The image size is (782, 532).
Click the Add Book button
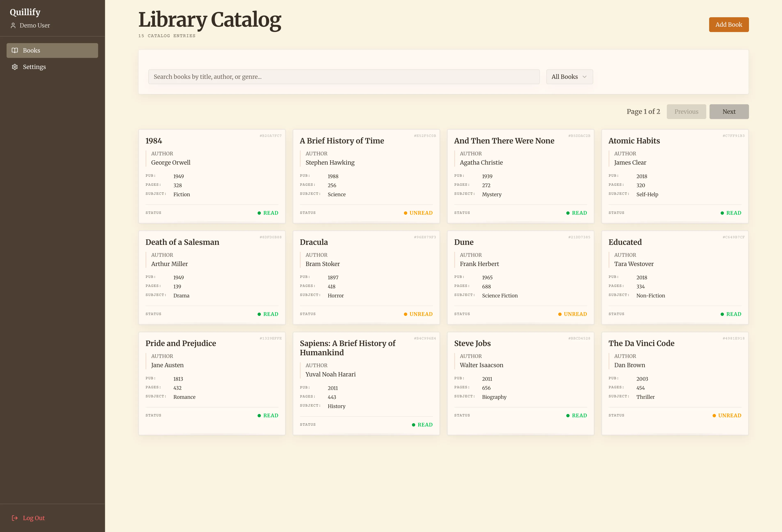[729, 25]
